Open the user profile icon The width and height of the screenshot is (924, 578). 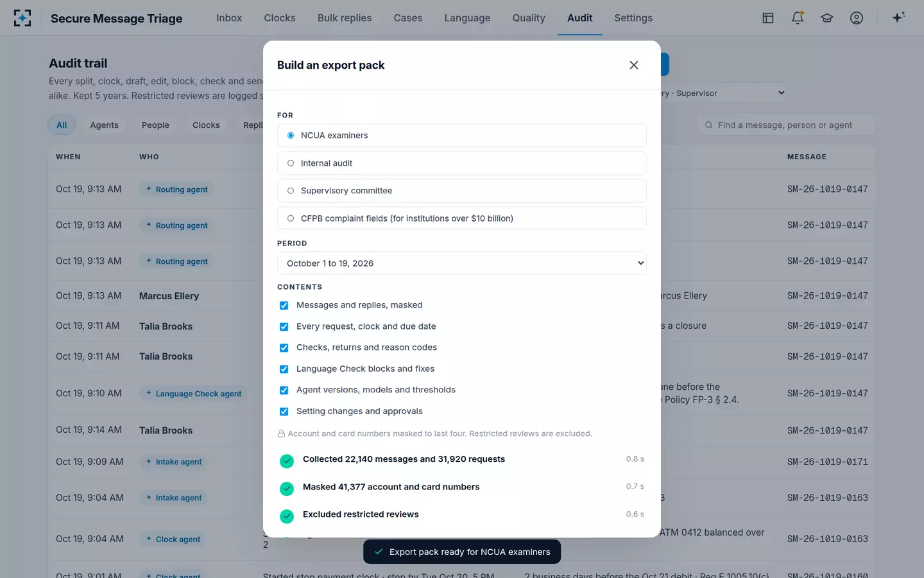[x=857, y=18]
